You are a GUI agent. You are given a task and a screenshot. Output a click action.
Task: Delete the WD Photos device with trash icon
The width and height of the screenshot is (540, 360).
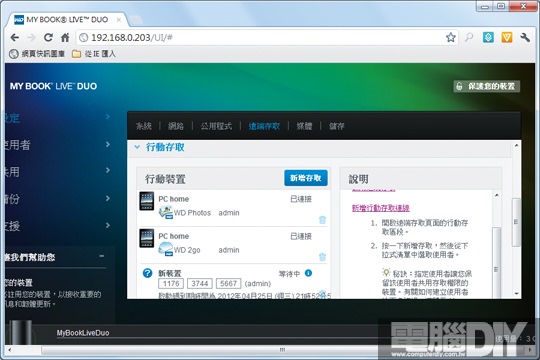point(322,219)
